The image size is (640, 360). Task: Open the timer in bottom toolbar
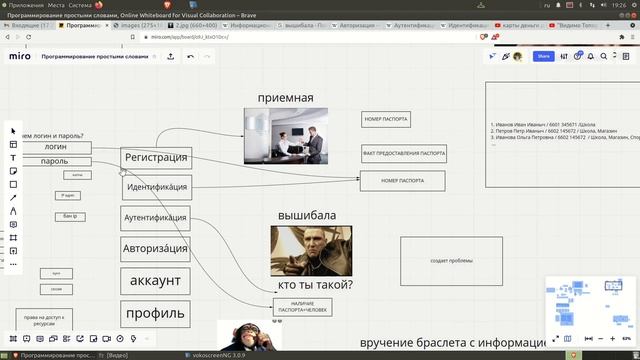(120, 339)
